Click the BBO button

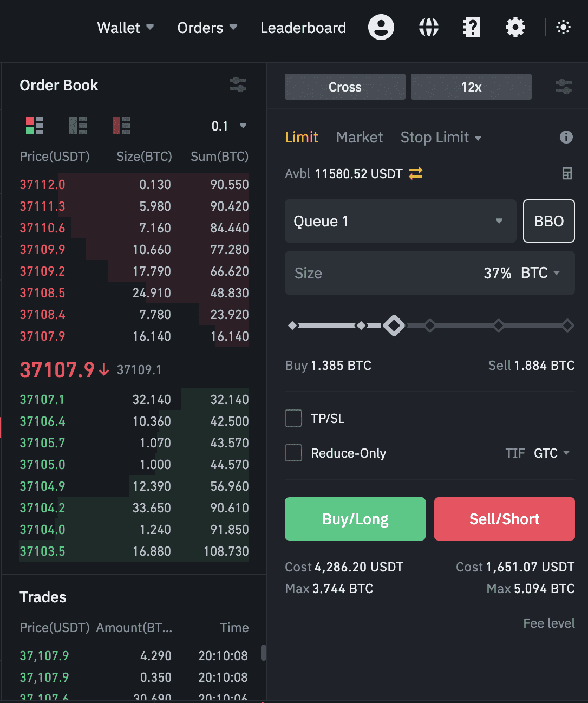(x=549, y=221)
